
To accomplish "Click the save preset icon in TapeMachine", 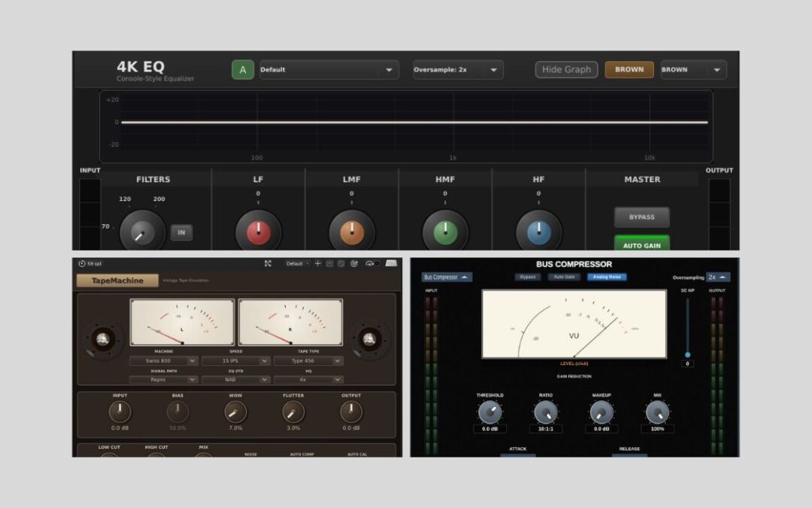I will 329,263.
